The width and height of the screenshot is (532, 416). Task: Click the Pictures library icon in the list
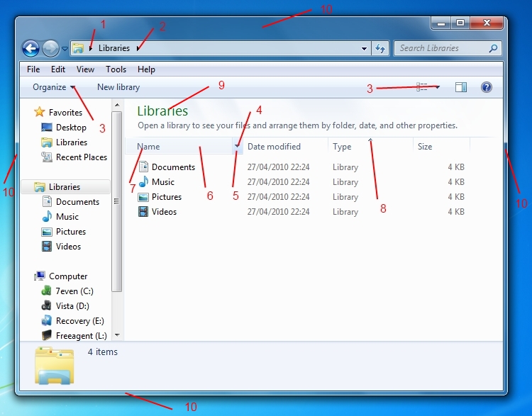coord(143,197)
